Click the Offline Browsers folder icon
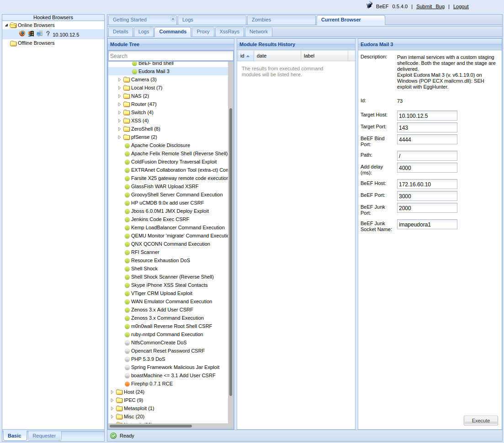The image size is (504, 443). [x=13, y=43]
